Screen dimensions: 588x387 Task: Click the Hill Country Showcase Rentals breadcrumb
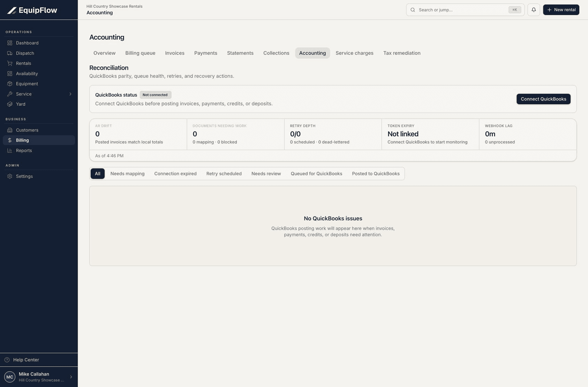(x=114, y=6)
